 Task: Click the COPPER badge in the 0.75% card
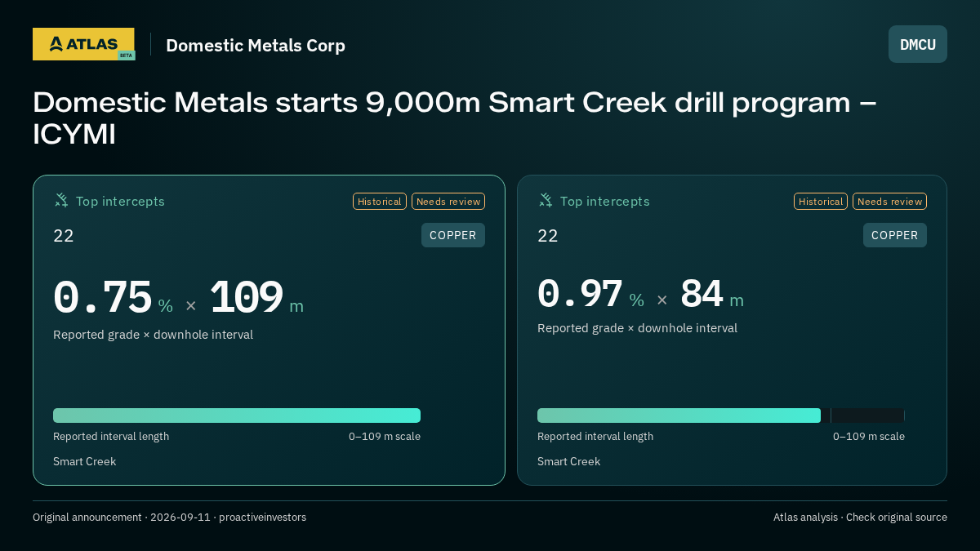(453, 235)
